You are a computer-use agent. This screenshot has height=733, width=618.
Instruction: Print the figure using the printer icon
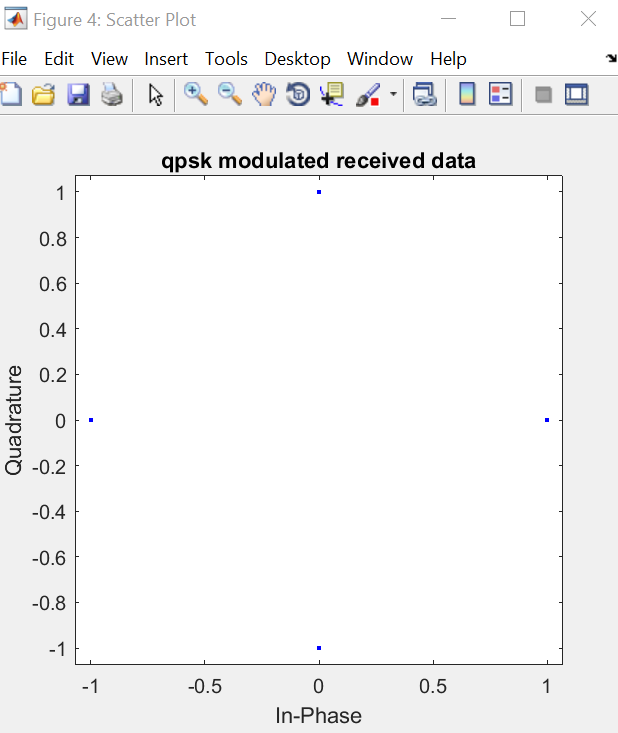point(112,94)
